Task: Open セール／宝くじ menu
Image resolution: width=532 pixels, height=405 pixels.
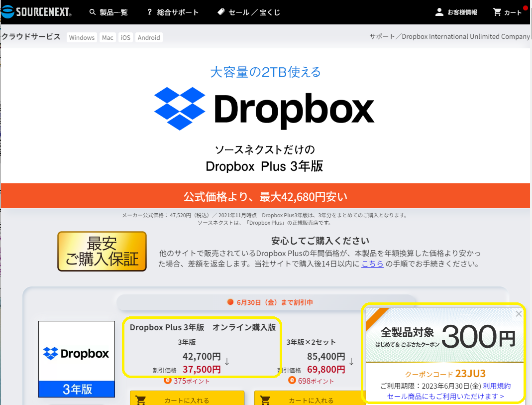Action: tap(254, 12)
